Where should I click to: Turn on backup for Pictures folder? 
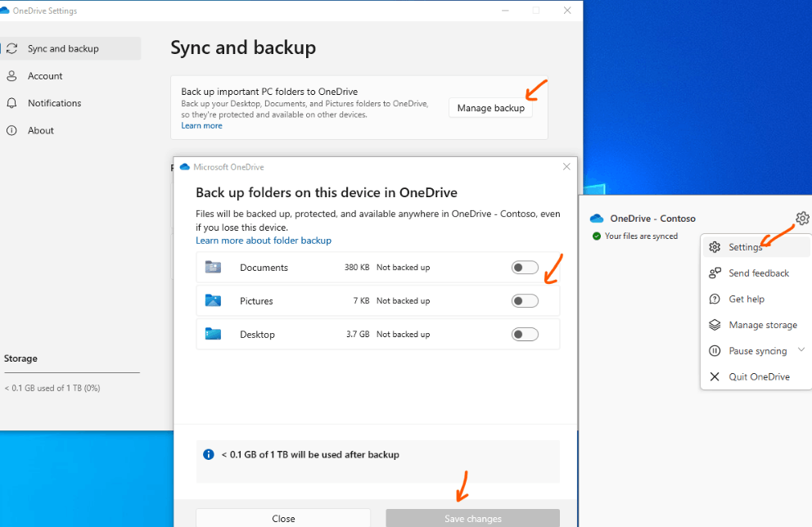pos(525,301)
